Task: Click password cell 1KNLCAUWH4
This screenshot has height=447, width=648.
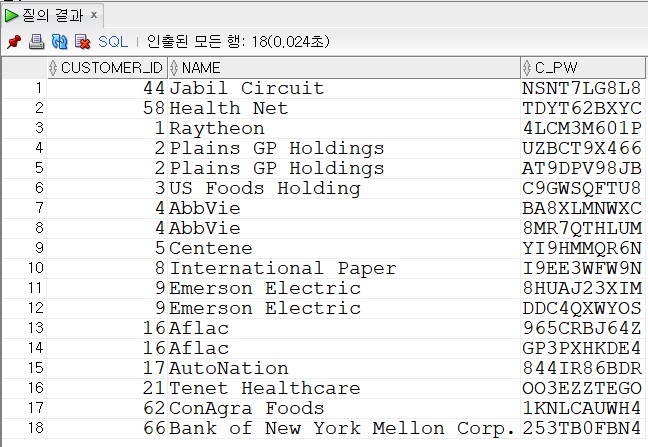Action: coord(583,408)
